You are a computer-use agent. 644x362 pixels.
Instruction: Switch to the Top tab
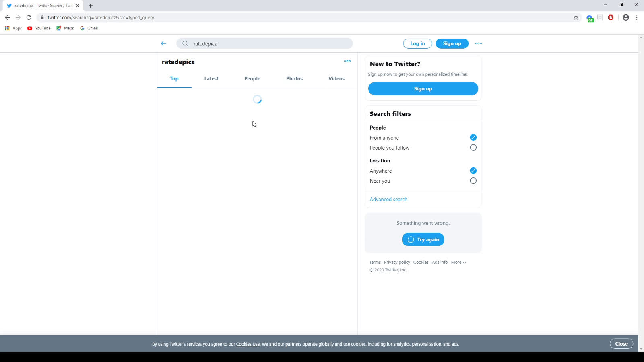[174, 79]
